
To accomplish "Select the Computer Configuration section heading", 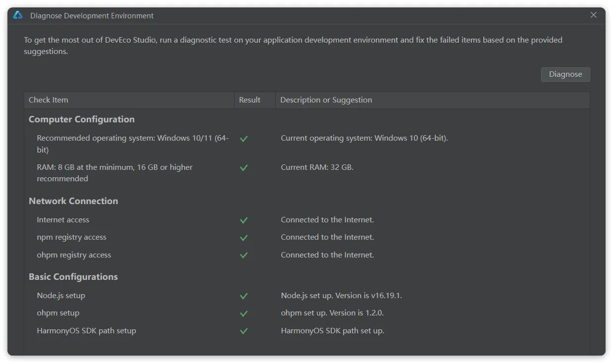I will click(82, 119).
